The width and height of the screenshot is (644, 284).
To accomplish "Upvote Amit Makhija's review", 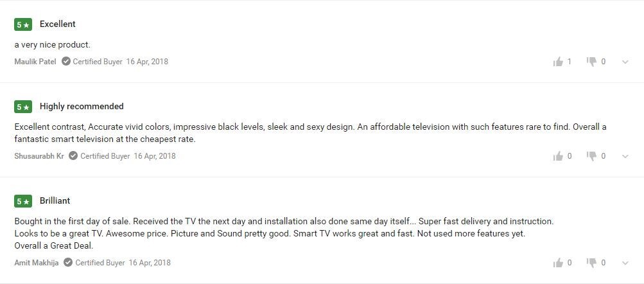I will click(x=558, y=263).
